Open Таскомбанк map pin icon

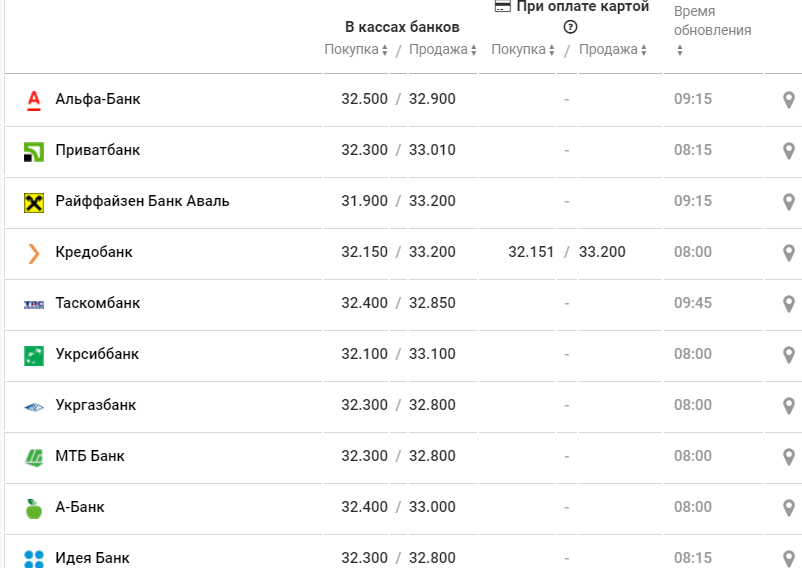[789, 304]
